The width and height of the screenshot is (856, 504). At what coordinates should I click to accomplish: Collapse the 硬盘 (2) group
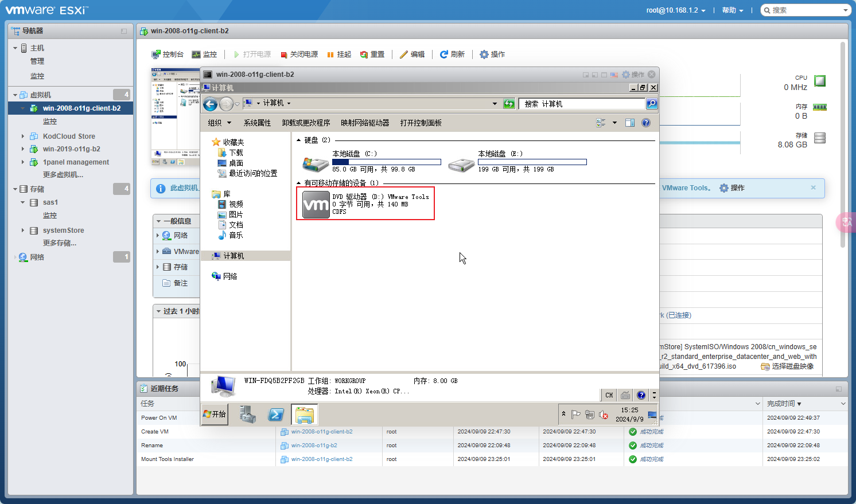point(298,140)
